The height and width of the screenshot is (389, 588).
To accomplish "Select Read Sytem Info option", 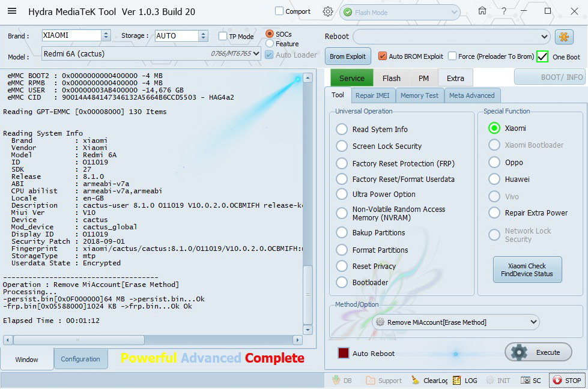I will pyautogui.click(x=342, y=129).
